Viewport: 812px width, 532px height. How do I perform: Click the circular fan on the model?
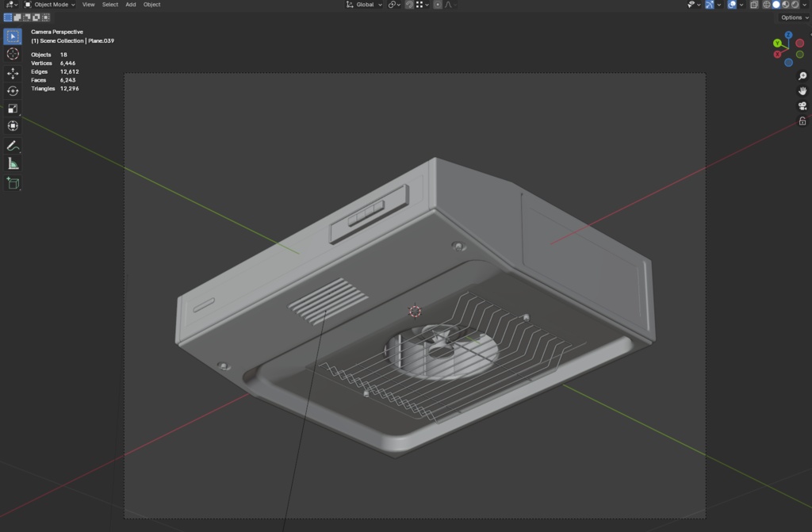coord(441,351)
